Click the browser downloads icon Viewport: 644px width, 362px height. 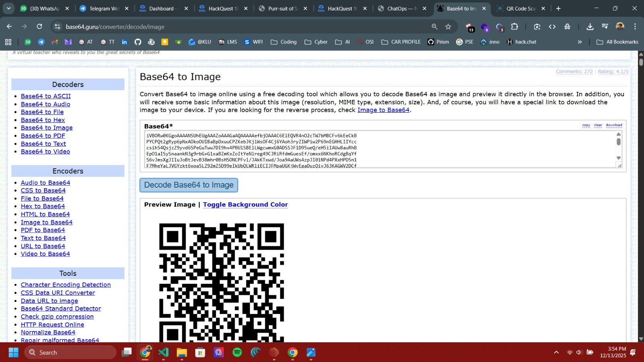pyautogui.click(x=590, y=27)
